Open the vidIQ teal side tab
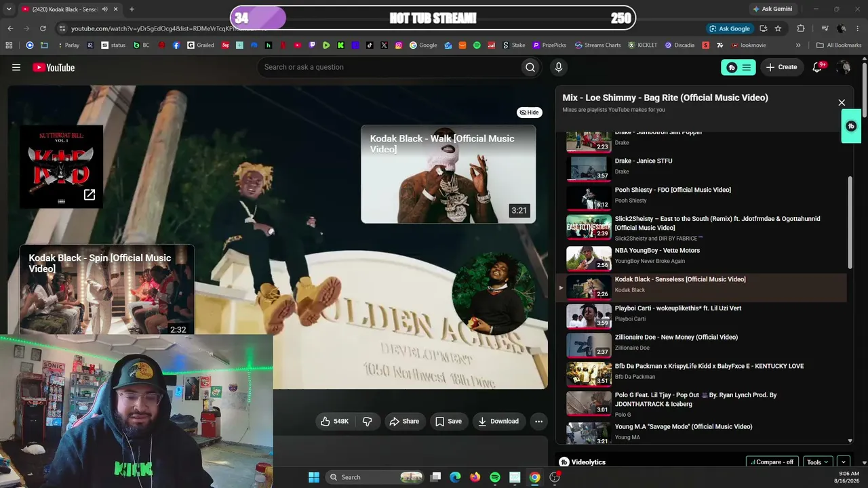Viewport: 868px width, 488px height. click(851, 126)
